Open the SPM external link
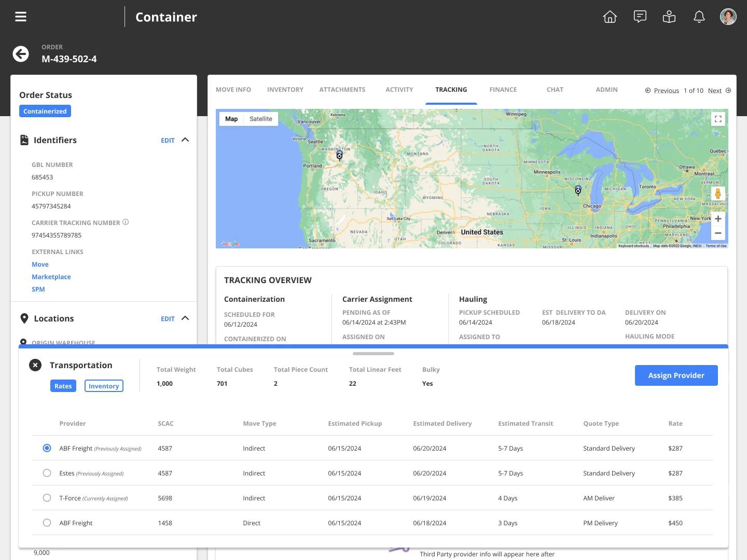747x560 pixels. point(38,289)
